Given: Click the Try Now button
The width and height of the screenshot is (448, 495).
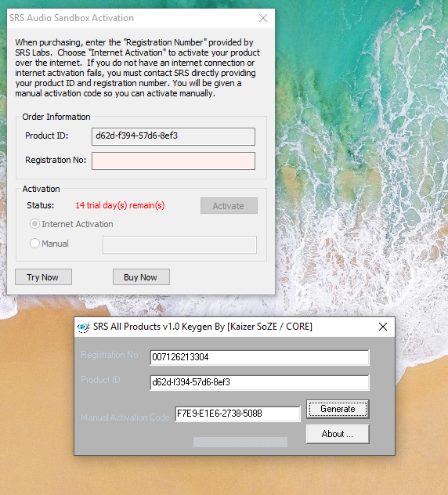Looking at the screenshot, I should click(x=43, y=277).
